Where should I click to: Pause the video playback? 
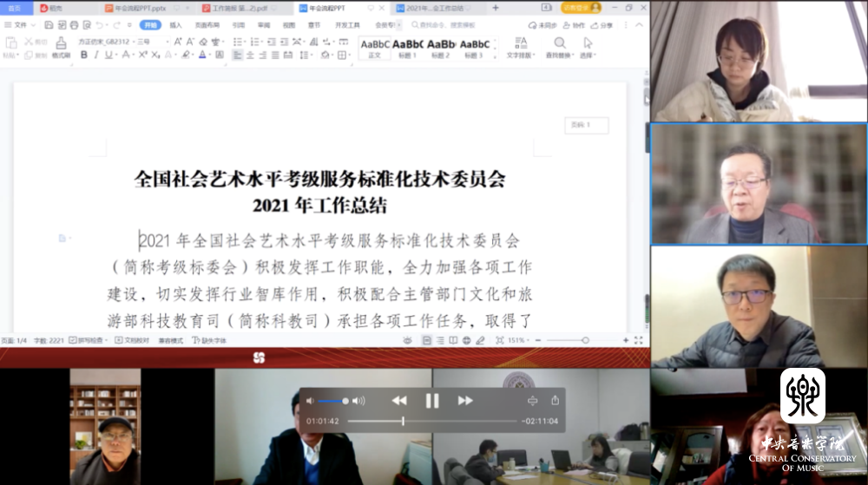(431, 401)
